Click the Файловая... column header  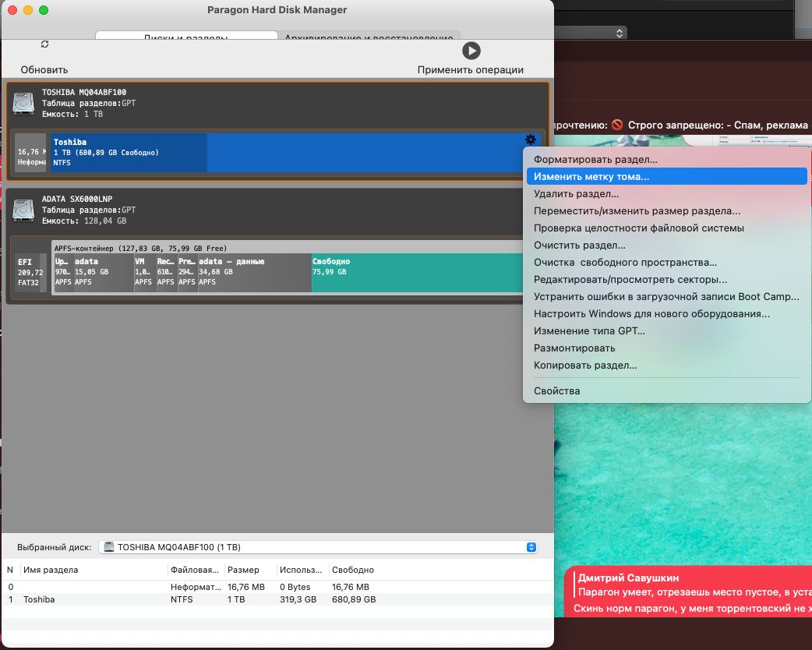(x=195, y=570)
